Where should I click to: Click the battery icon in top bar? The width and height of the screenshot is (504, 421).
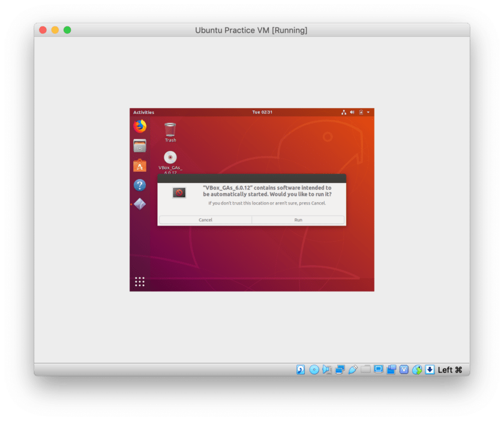tap(361, 112)
